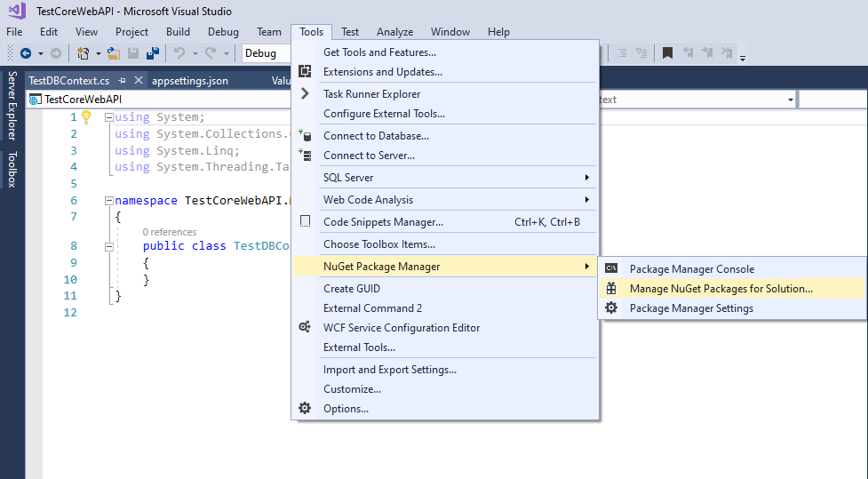Open the Build menu
The height and width of the screenshot is (479, 868).
coord(178,32)
